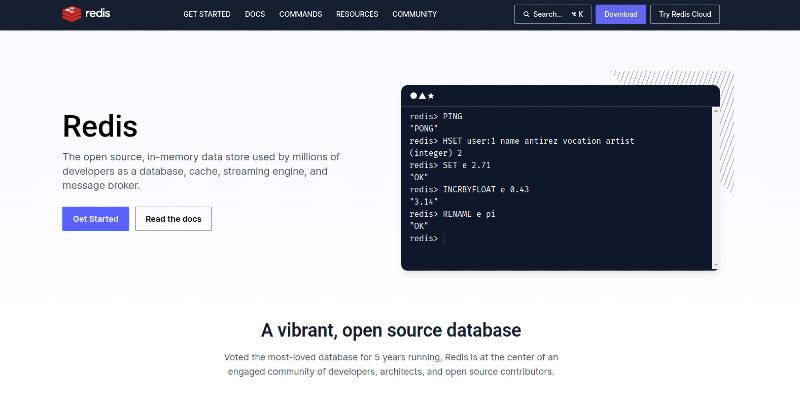Click the circle icon in terminal title bar
800x400 pixels.
[413, 96]
